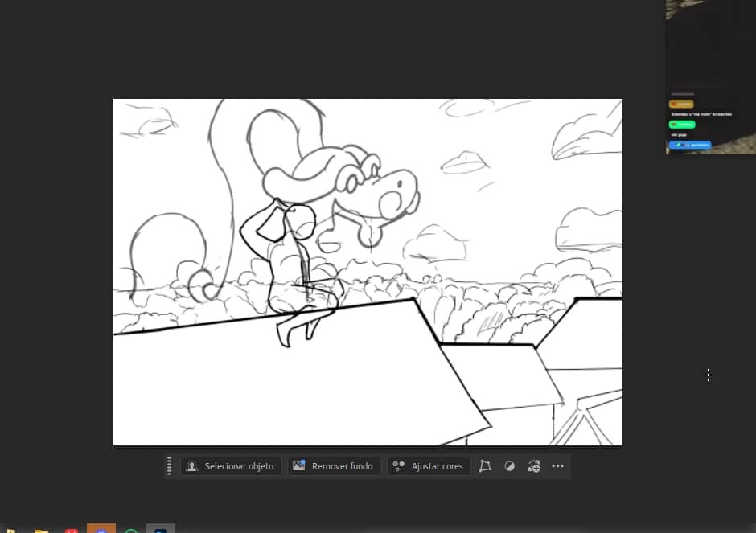Click the blue username badge in the chat overlay
The image size is (756, 533).
point(690,145)
